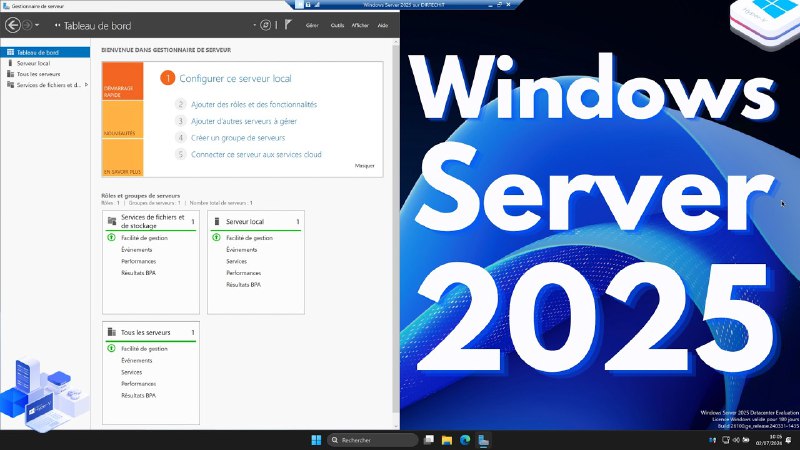
Task: Click Ajouter des rôles et des fonctionnalités
Action: [x=254, y=105]
